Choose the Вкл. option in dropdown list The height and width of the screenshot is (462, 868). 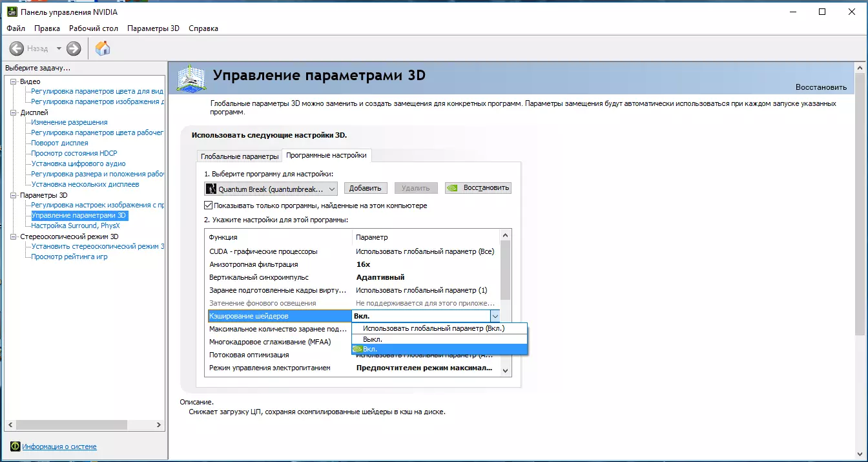[x=439, y=349]
